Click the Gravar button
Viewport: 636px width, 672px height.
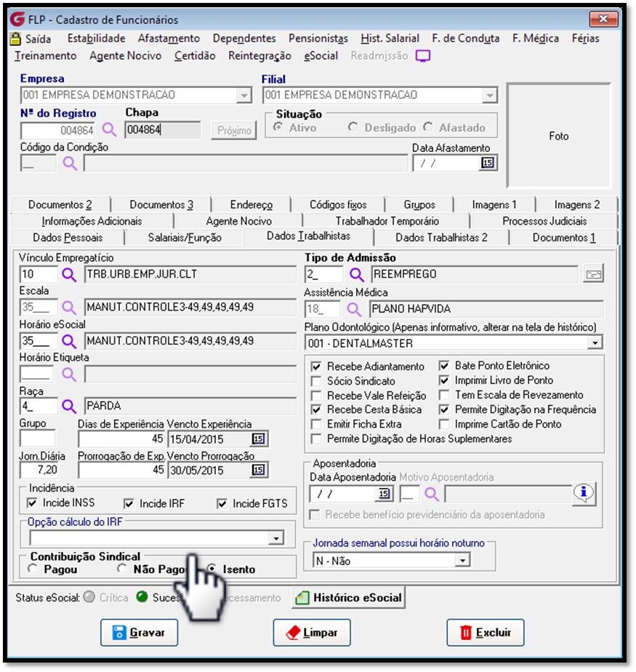[139, 632]
